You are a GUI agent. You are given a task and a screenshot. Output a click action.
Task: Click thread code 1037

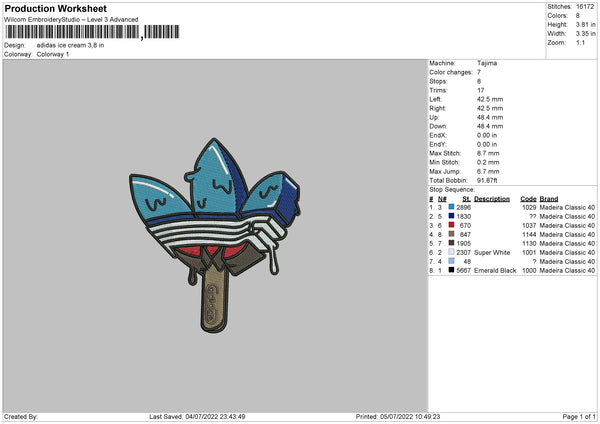tap(529, 225)
